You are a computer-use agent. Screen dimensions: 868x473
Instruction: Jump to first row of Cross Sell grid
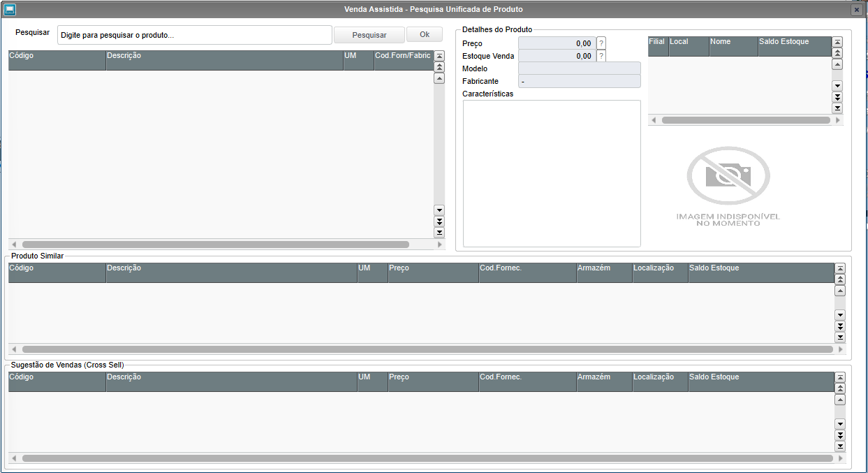click(840, 377)
